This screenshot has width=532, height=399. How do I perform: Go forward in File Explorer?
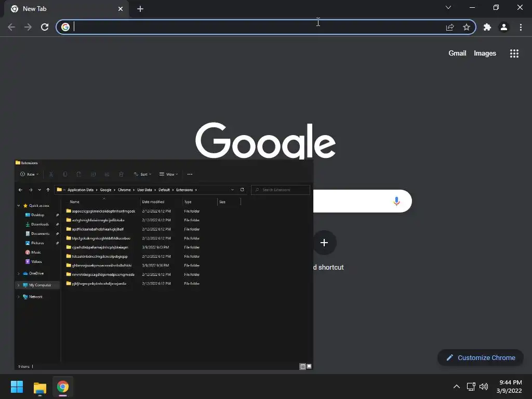coord(31,190)
